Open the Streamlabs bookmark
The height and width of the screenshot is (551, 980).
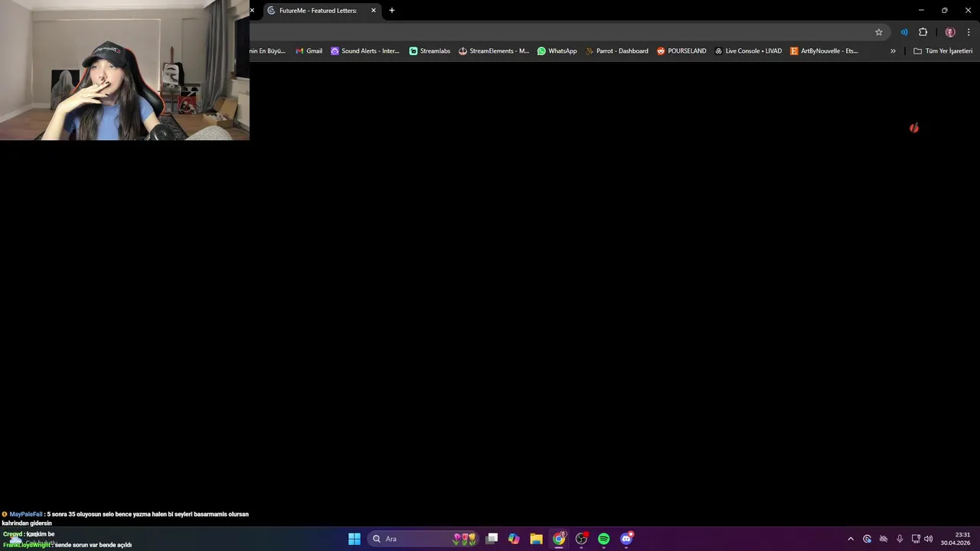point(430,51)
